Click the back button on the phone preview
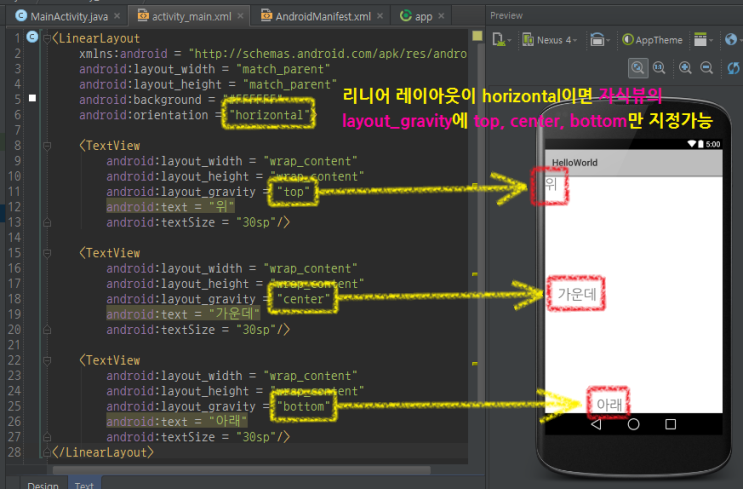 tap(596, 424)
